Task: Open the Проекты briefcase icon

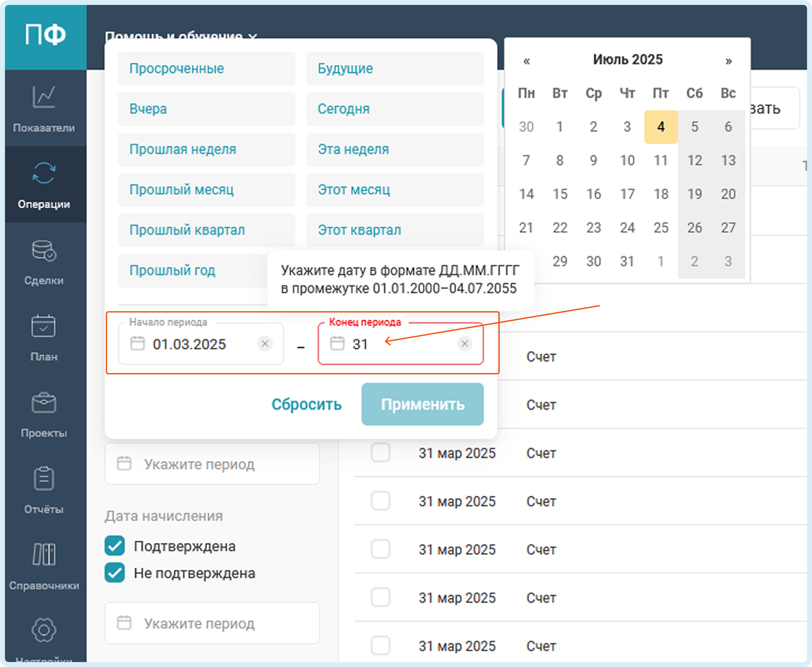Action: (x=44, y=403)
